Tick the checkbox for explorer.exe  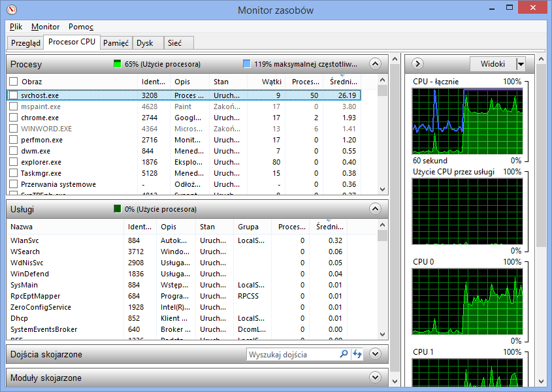[x=13, y=161]
